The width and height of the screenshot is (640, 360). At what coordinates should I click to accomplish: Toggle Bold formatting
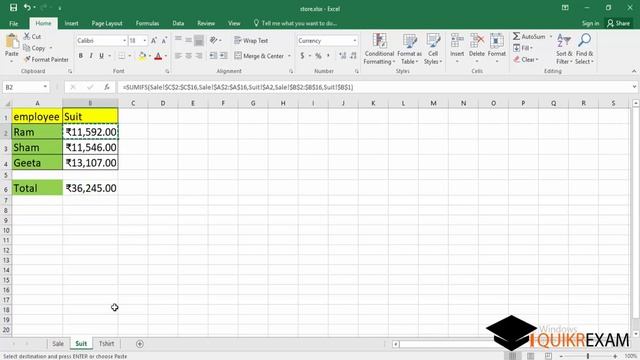[81, 56]
